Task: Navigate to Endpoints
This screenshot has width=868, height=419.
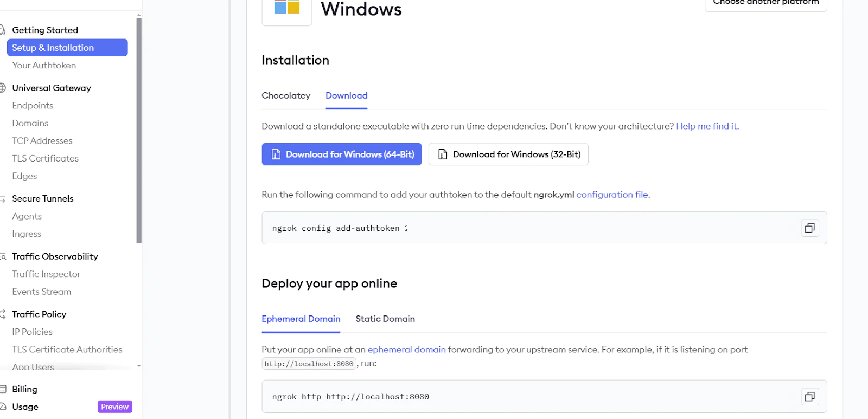Action: (33, 106)
